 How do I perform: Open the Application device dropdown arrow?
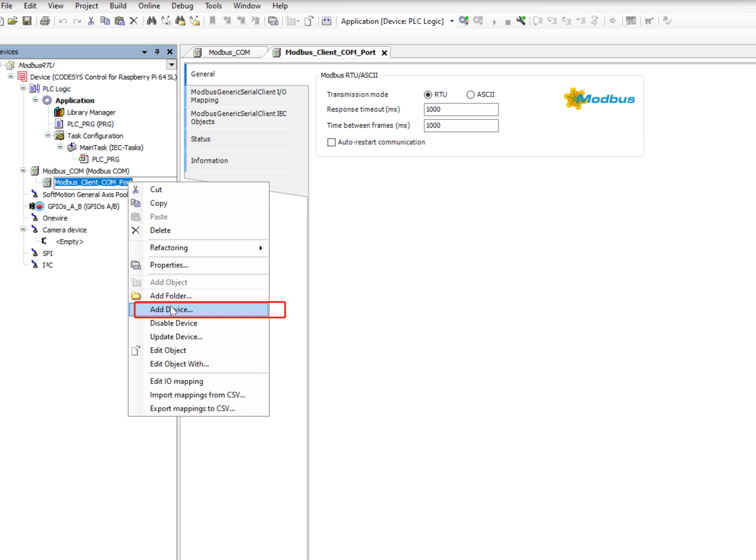coord(452,21)
